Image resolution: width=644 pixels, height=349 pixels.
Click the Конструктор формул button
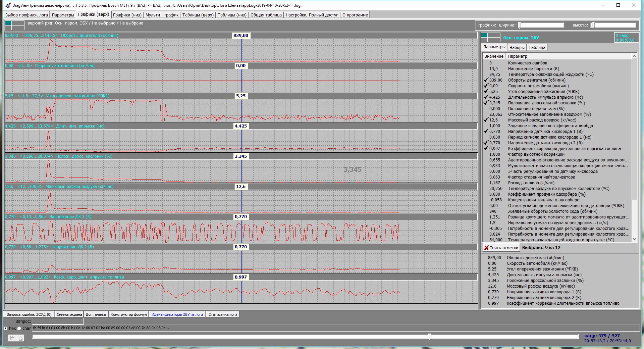click(128, 314)
